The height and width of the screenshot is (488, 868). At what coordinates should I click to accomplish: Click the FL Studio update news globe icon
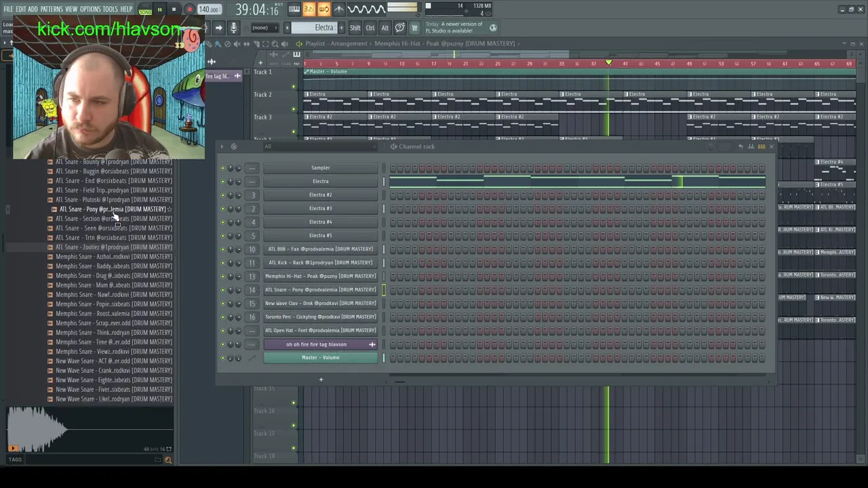(493, 28)
